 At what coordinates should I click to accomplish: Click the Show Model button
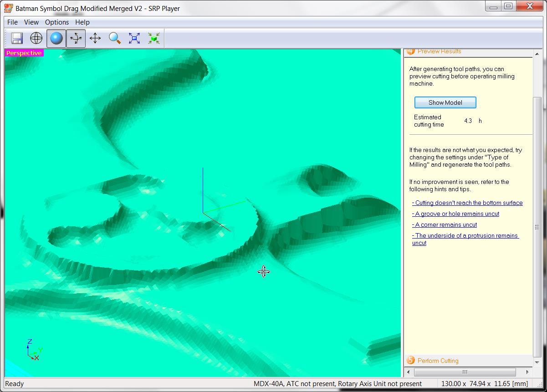point(445,102)
